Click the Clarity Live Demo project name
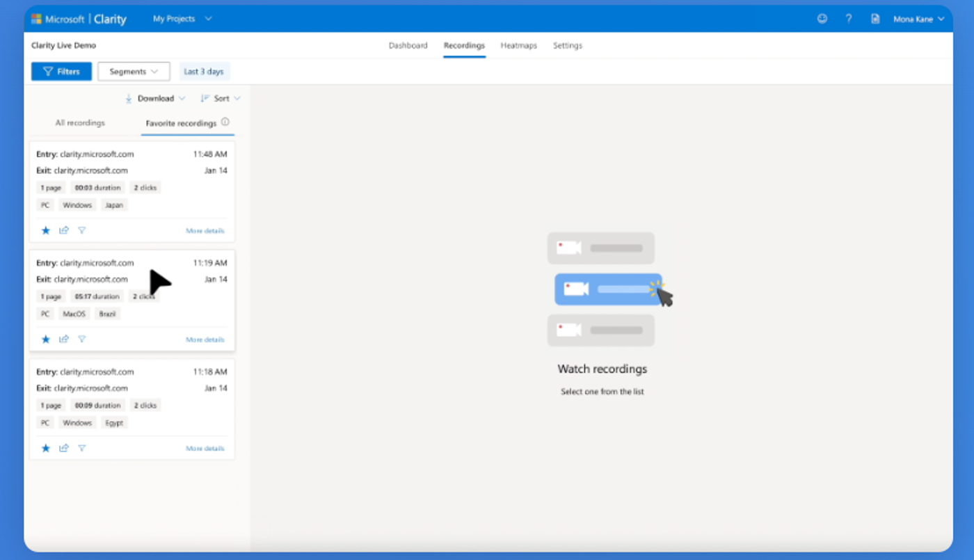This screenshot has width=974, height=560. (x=64, y=46)
